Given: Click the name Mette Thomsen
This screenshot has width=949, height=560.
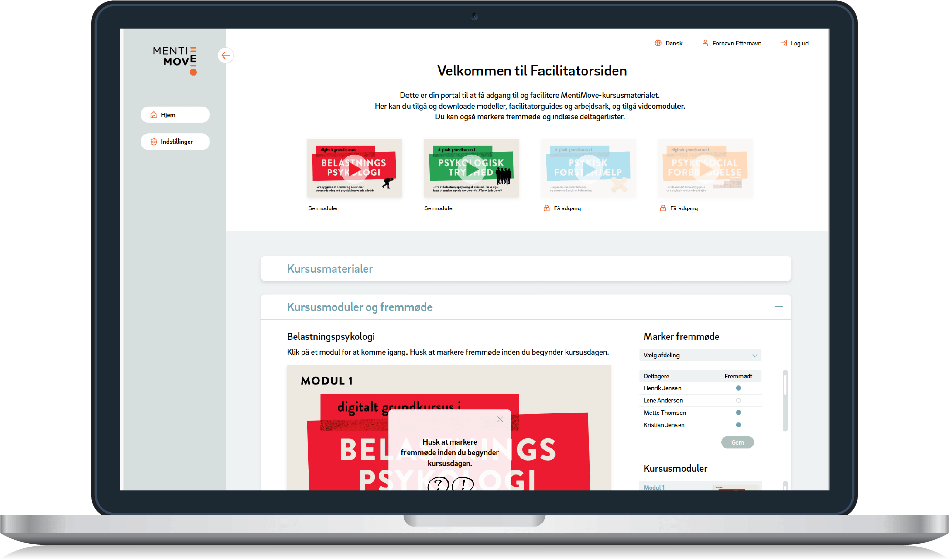Looking at the screenshot, I should point(664,412).
